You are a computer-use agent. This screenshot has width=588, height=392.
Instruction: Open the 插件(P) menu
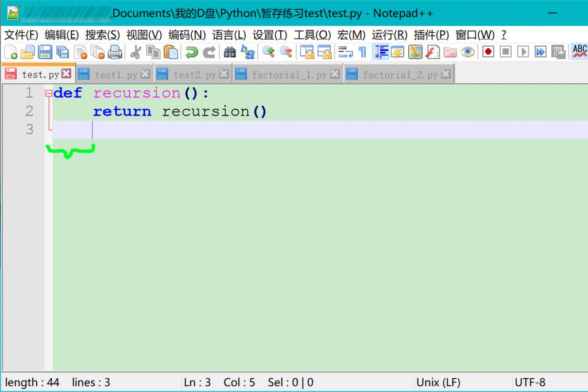point(431,35)
